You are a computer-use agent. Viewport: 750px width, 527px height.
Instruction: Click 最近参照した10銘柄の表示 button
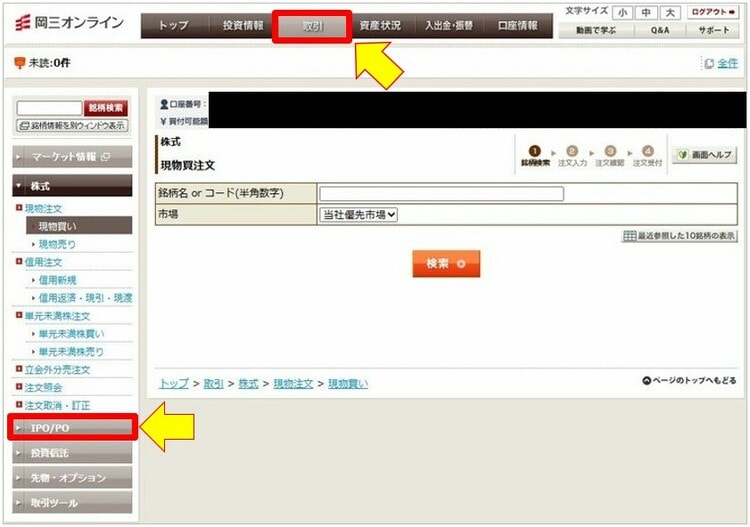click(679, 236)
